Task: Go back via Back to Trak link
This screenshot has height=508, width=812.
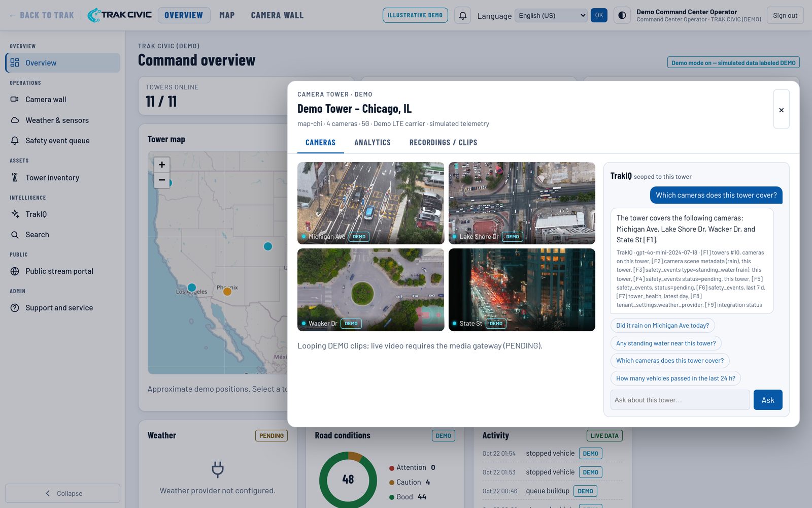Action: tap(42, 15)
